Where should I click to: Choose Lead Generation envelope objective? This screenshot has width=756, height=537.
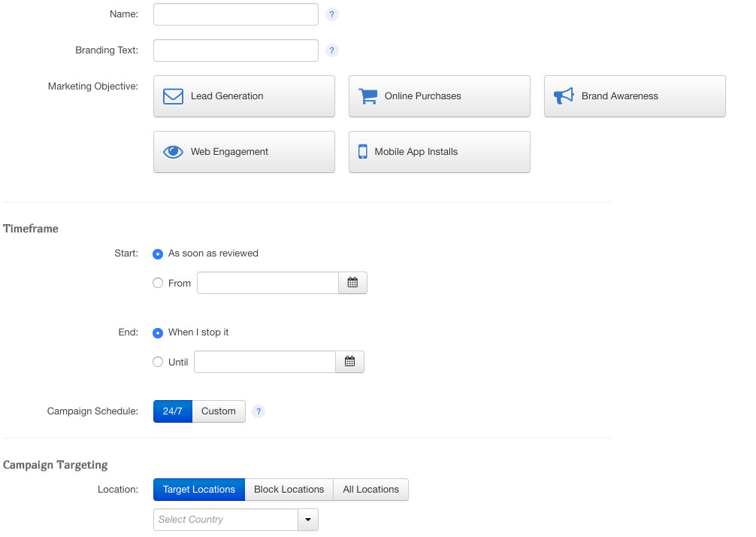coord(243,96)
